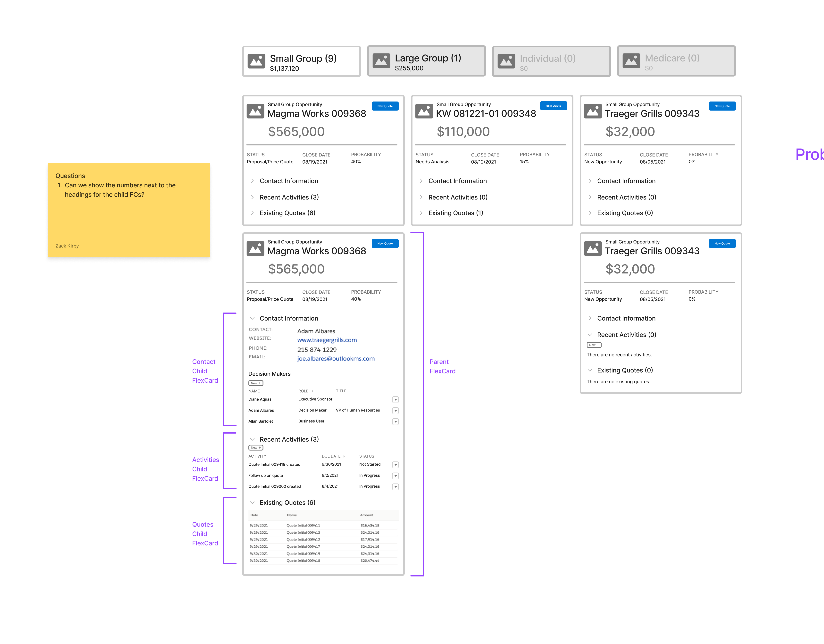Open the row menu for Follow up on quote

coord(395,476)
